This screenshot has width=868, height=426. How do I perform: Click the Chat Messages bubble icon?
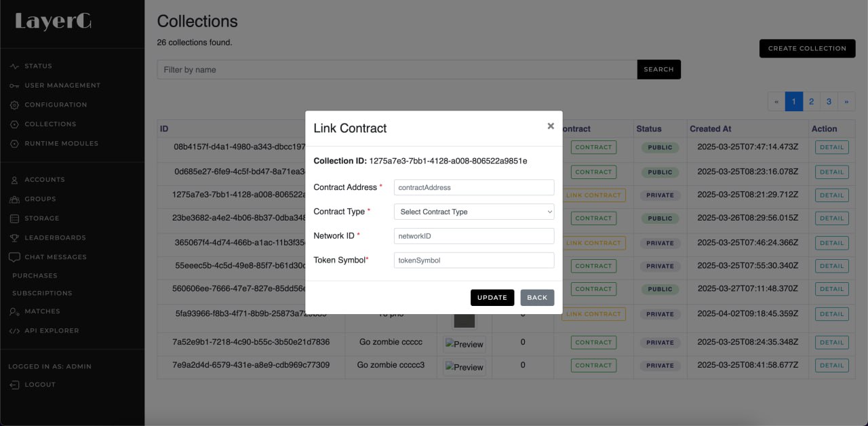coord(14,257)
